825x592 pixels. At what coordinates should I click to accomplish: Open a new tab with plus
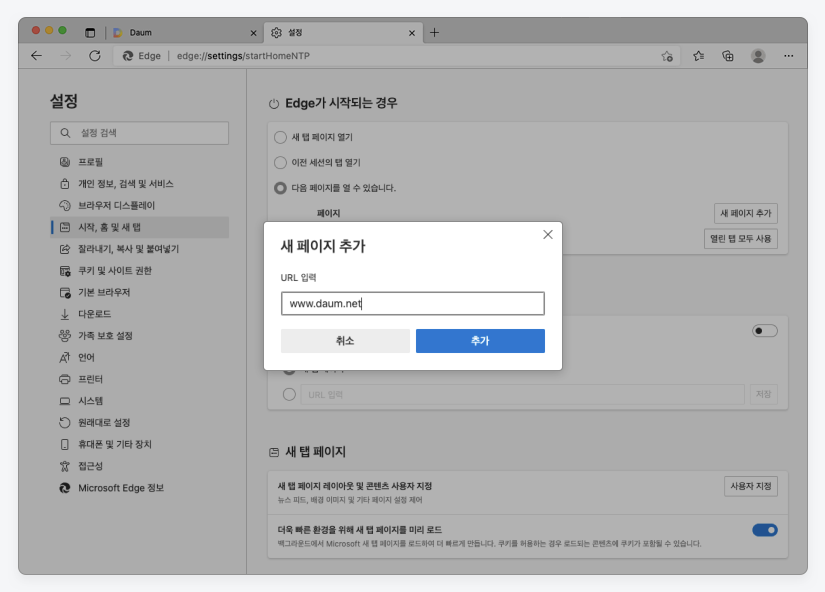[434, 33]
